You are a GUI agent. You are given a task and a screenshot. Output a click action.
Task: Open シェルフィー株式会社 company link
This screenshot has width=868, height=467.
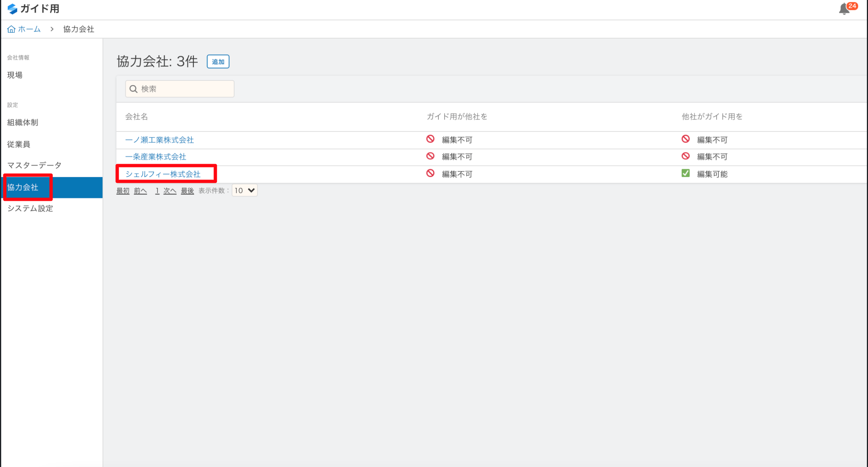[x=163, y=174]
